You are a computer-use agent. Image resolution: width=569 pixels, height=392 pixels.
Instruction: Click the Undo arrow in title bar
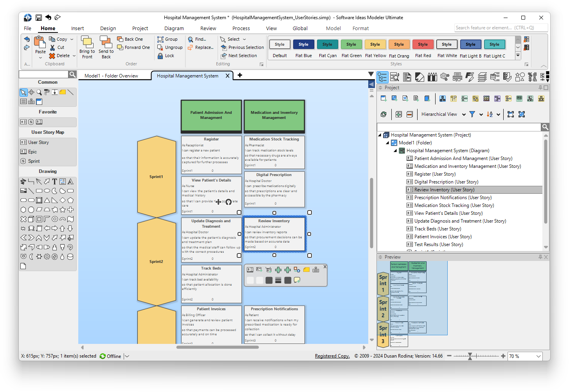pos(48,18)
